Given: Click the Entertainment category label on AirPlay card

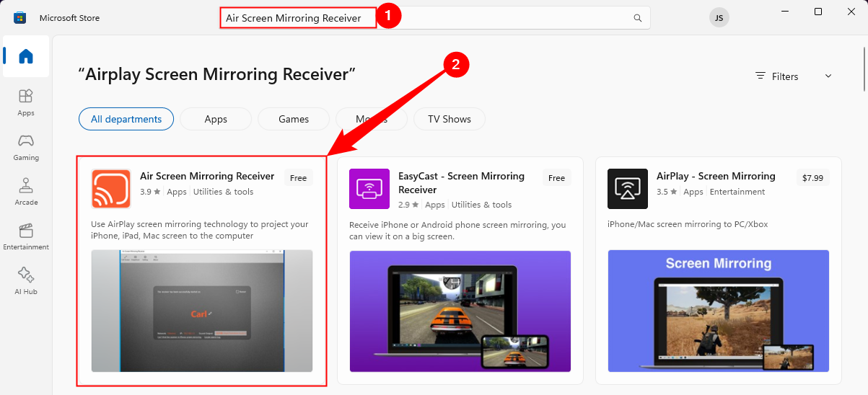Looking at the screenshot, I should (x=737, y=192).
